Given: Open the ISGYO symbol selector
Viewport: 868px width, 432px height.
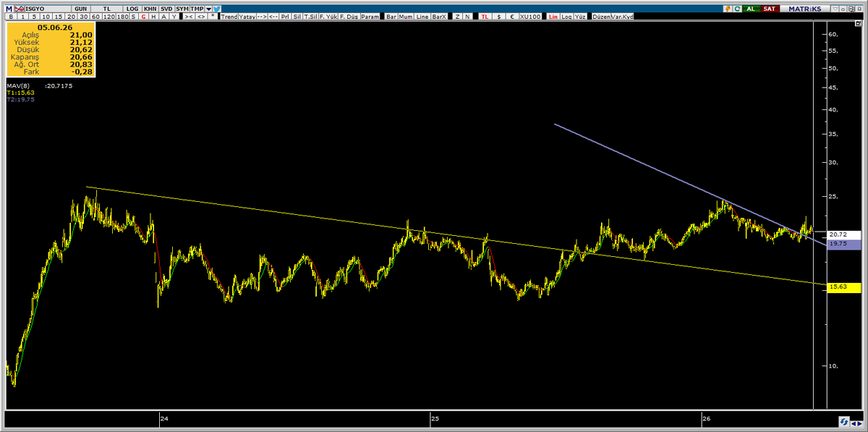Looking at the screenshot, I should [x=48, y=9].
